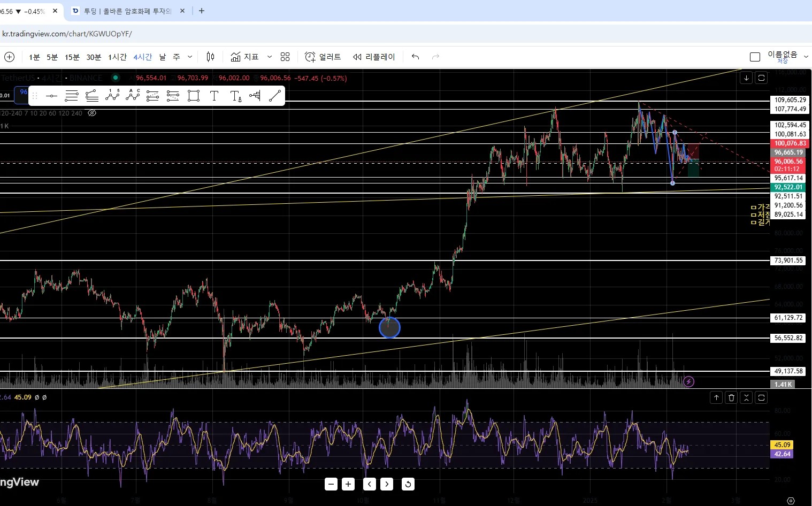Click the undo arrow in top toolbar
Image resolution: width=812 pixels, height=506 pixels.
pyautogui.click(x=415, y=57)
